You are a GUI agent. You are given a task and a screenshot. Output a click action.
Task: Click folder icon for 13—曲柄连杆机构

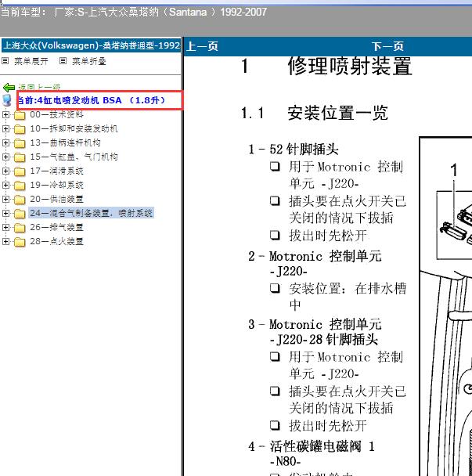coord(20,143)
